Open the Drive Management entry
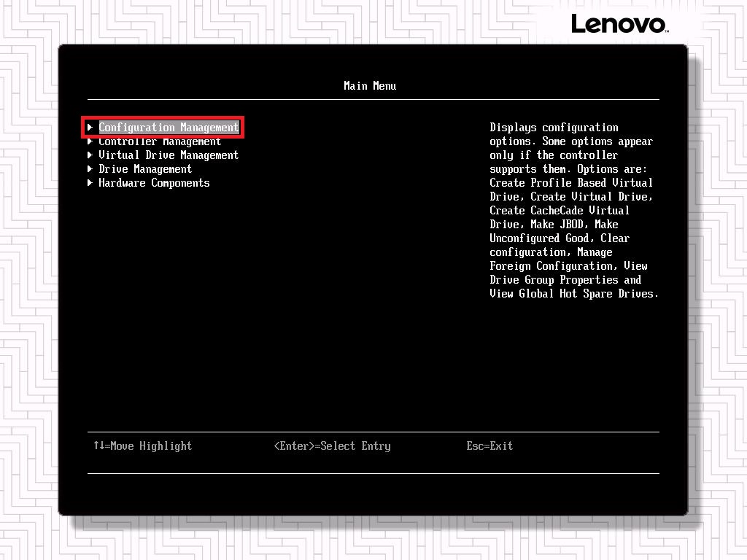The image size is (747, 560). coord(145,169)
